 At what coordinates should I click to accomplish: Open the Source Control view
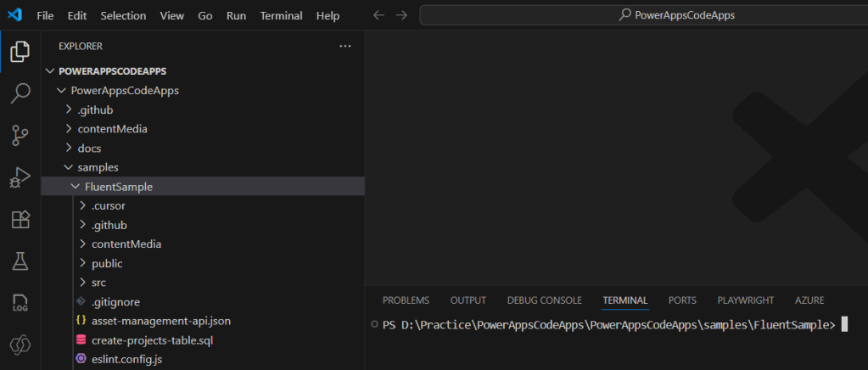tap(20, 135)
